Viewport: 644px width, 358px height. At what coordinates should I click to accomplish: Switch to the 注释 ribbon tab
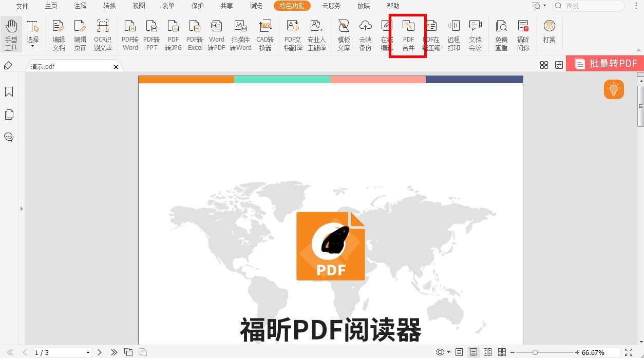[x=80, y=6]
